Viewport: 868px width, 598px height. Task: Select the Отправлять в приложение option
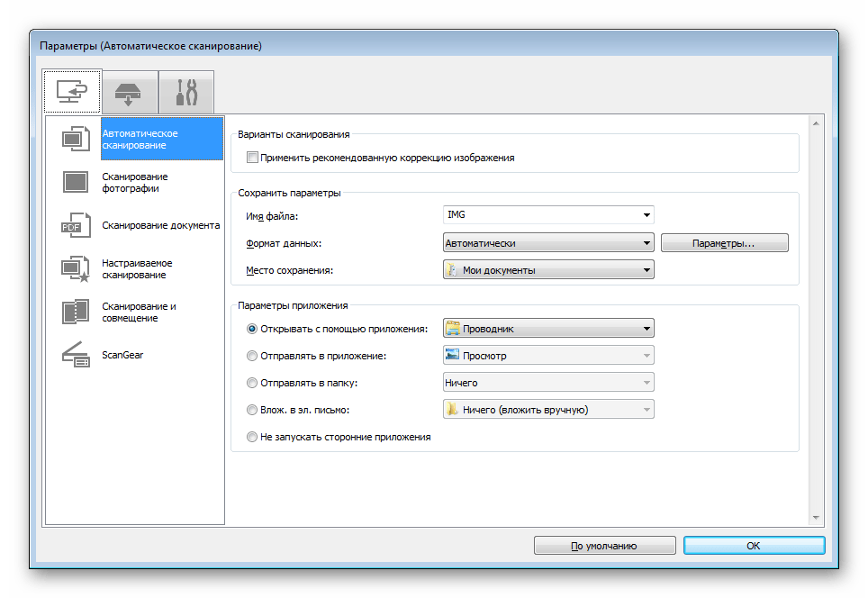(252, 355)
